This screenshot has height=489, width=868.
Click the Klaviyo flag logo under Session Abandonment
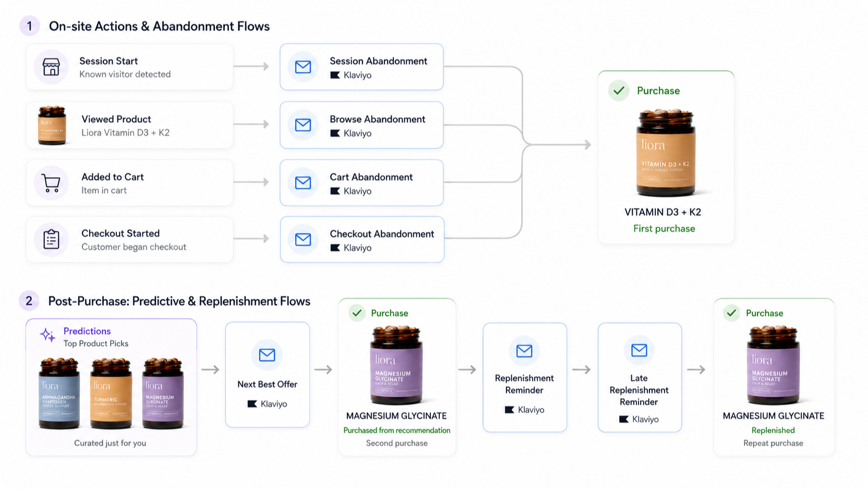[x=335, y=75]
